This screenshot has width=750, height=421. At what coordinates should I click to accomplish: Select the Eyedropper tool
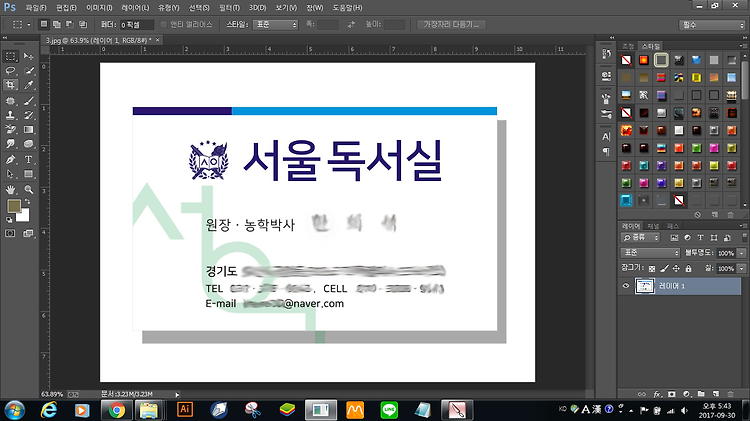[x=29, y=85]
